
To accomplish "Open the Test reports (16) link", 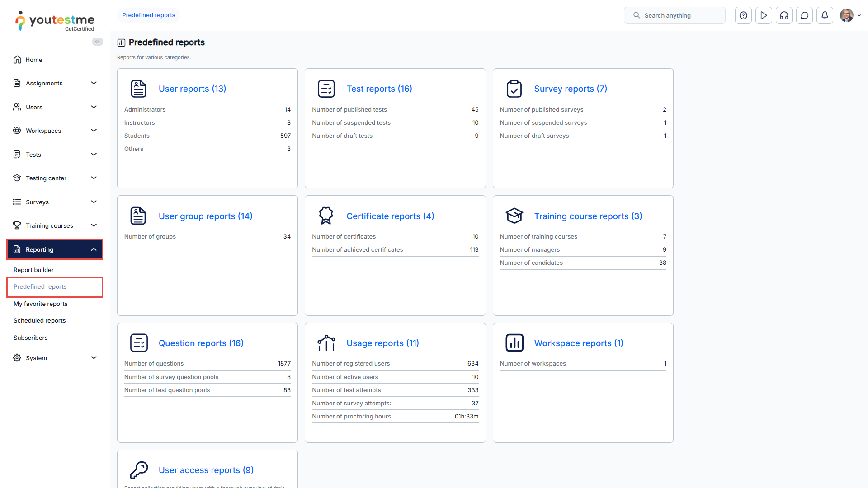I will point(379,89).
